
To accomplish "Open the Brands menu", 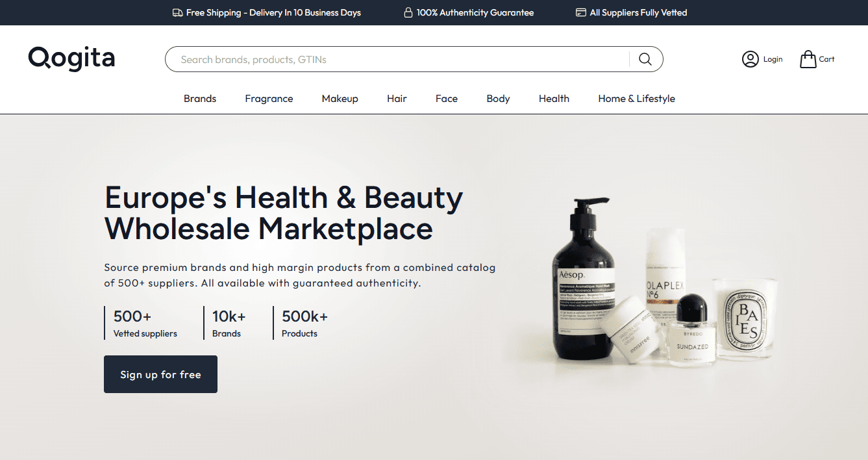I will pos(200,99).
